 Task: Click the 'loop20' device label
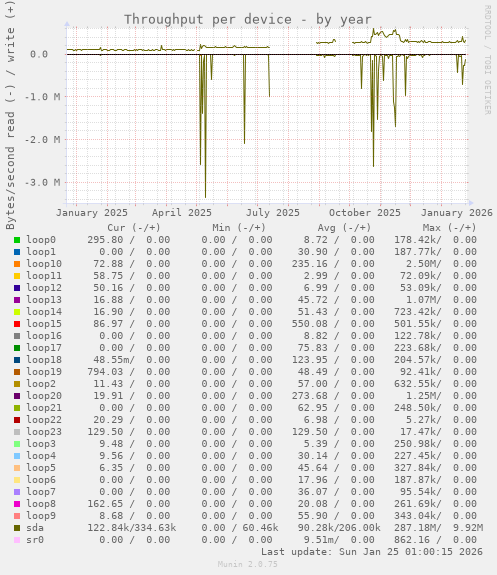[x=44, y=396]
